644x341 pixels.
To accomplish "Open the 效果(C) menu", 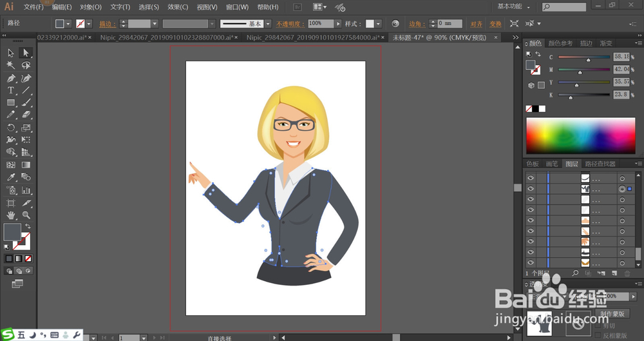I will pyautogui.click(x=178, y=7).
